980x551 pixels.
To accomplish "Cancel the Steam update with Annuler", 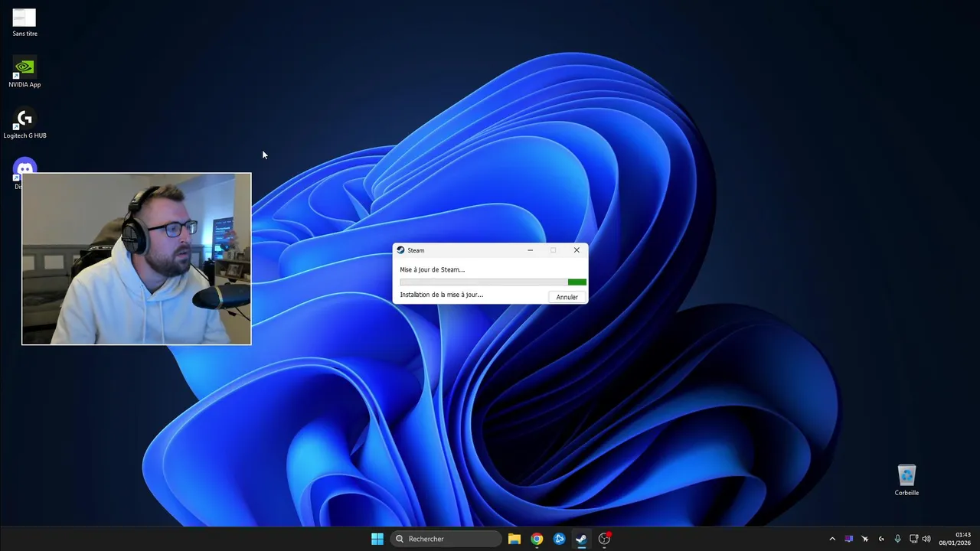I will (567, 297).
